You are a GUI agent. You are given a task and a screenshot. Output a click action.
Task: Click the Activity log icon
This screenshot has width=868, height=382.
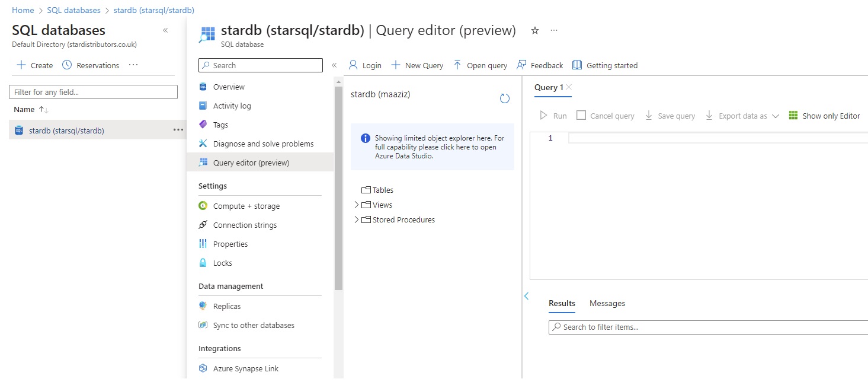pyautogui.click(x=203, y=106)
